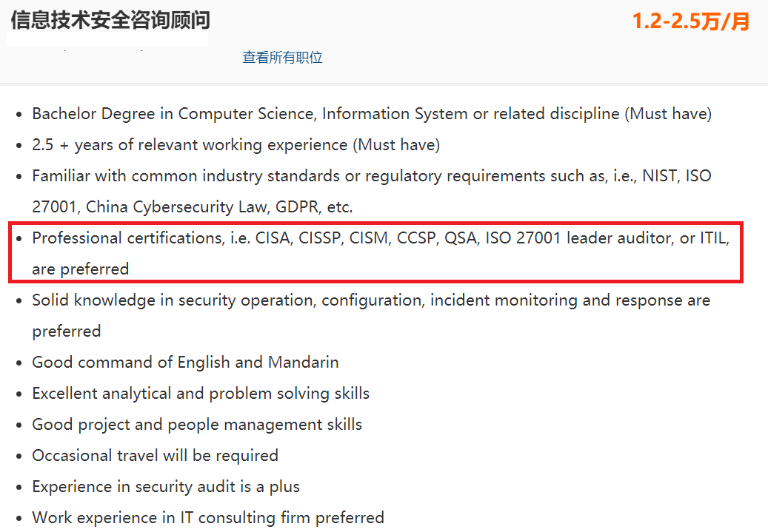Click the QSA certification word

click(461, 238)
